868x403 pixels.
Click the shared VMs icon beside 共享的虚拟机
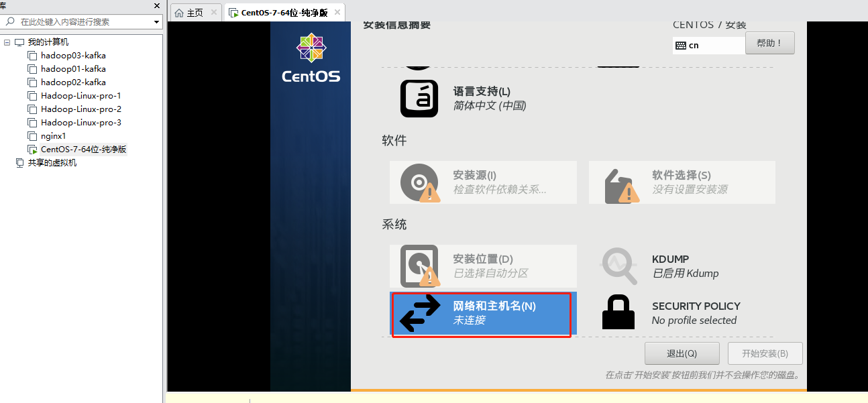pyautogui.click(x=19, y=163)
